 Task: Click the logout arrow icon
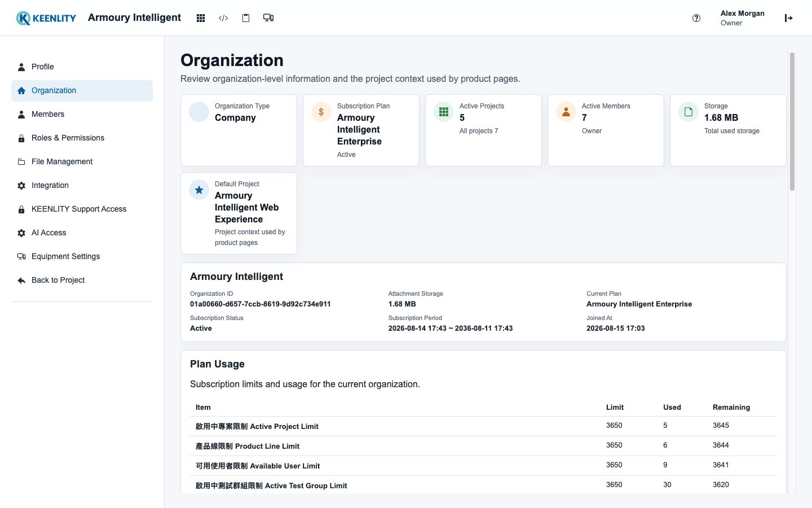click(789, 18)
